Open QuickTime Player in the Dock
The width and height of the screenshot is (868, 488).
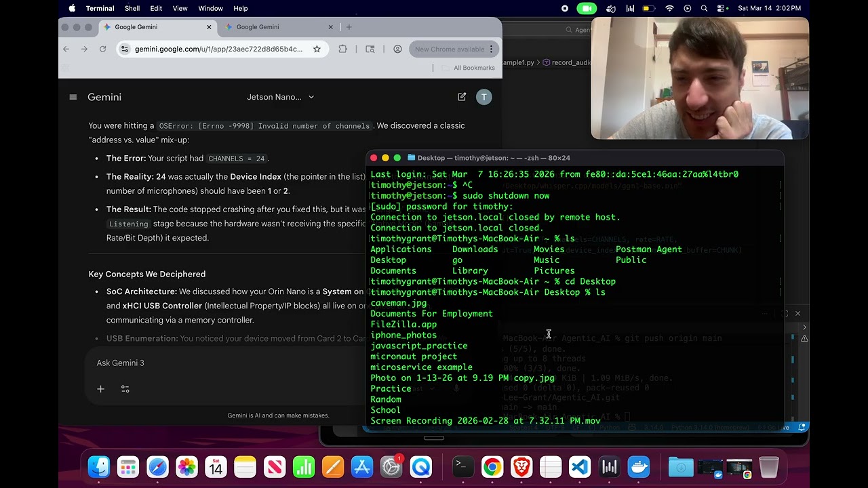click(420, 467)
